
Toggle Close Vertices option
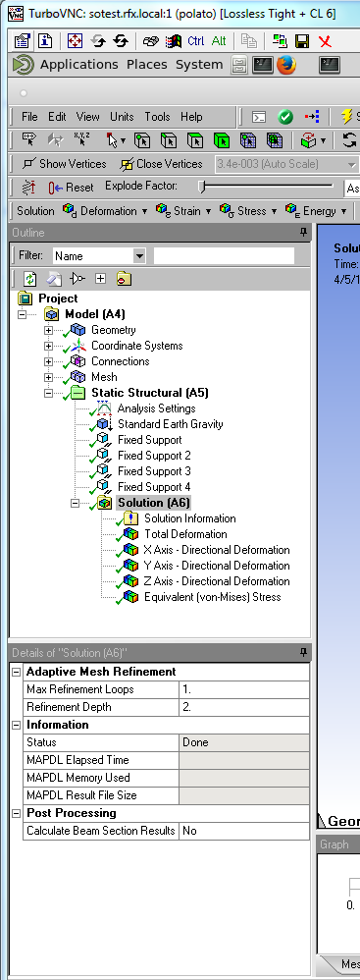coord(162,164)
